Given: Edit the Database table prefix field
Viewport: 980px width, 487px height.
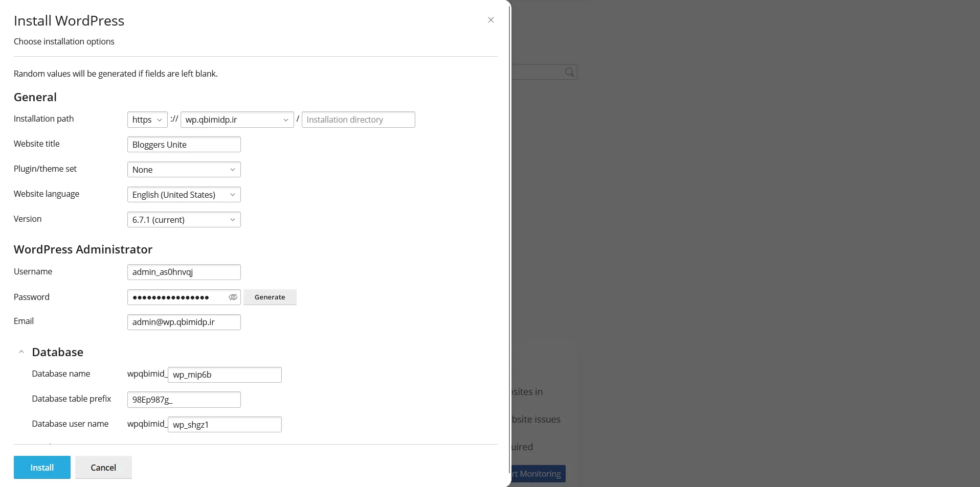Looking at the screenshot, I should pos(184,400).
